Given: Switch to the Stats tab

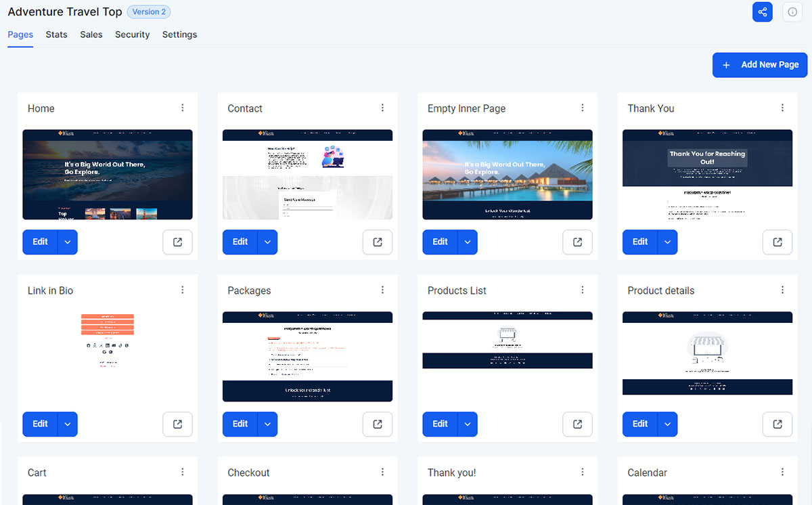Looking at the screenshot, I should tap(56, 35).
